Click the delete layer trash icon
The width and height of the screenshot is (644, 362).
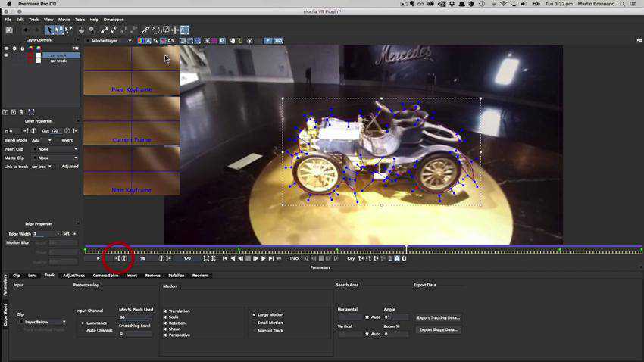click(x=22, y=112)
